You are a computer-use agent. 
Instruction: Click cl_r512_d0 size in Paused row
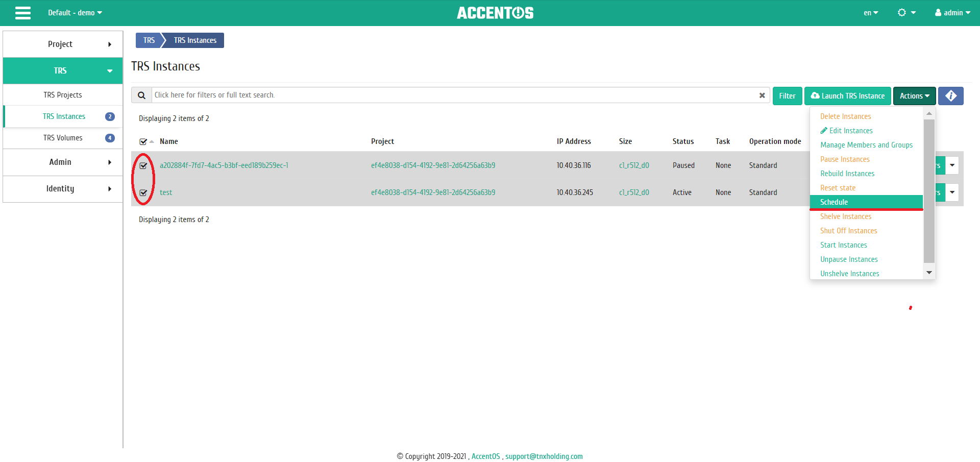point(634,165)
